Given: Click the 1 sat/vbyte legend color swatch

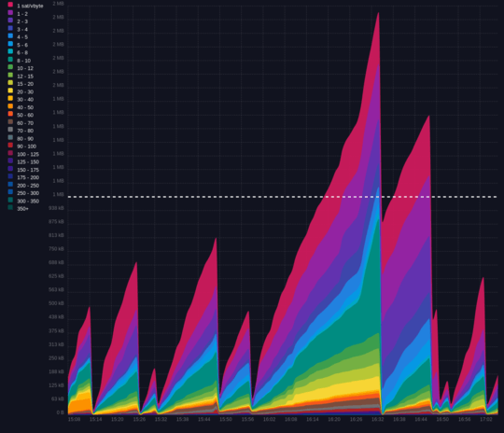Looking at the screenshot, I should tap(10, 5).
